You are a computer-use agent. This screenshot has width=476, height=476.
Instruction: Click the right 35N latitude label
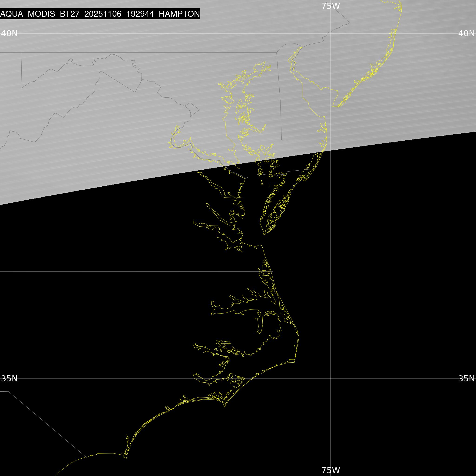[466, 378]
